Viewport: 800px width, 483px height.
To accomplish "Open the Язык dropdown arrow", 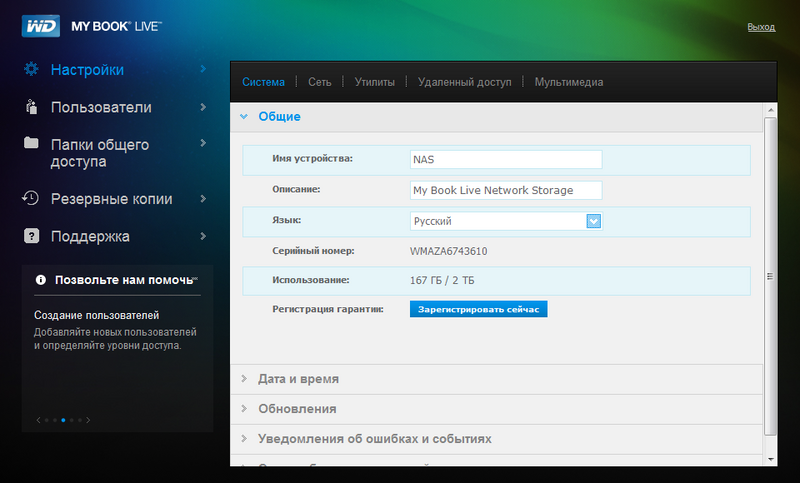I will [593, 221].
